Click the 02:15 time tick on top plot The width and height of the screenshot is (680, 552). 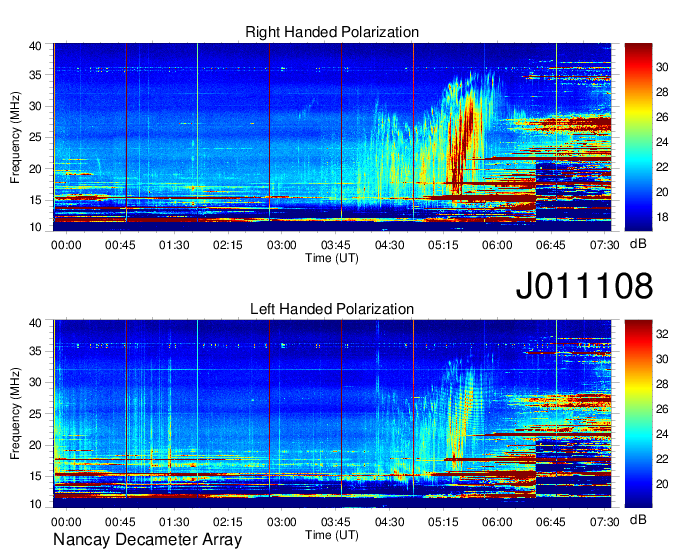click(228, 245)
